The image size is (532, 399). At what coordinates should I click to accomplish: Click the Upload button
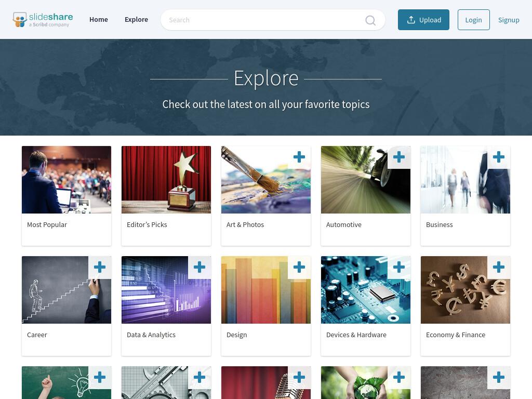[423, 20]
